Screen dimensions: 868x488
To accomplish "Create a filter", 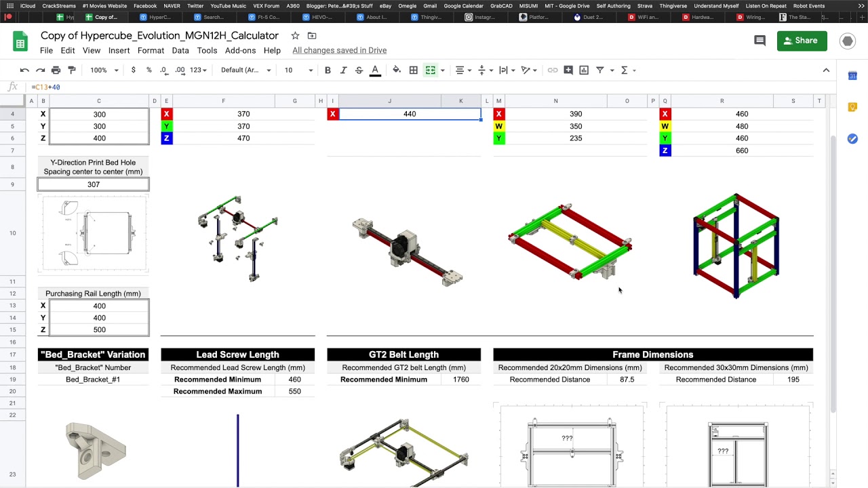I will coord(600,70).
